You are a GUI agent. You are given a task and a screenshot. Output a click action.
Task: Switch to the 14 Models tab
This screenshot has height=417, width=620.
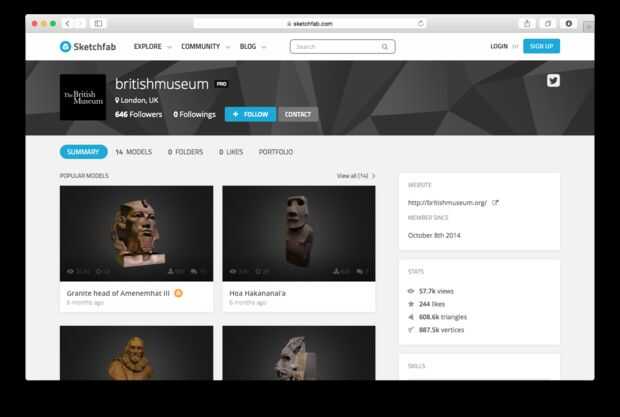click(x=134, y=152)
